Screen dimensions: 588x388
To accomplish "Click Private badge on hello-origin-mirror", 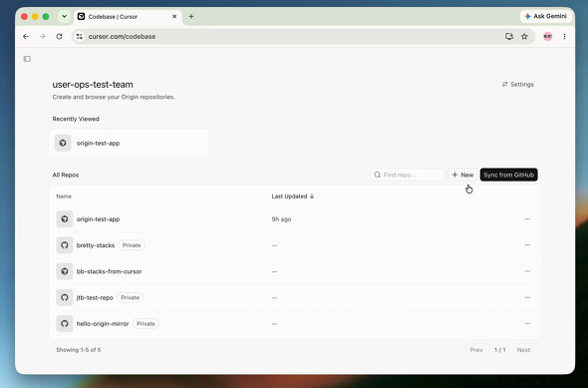I will pos(146,324).
